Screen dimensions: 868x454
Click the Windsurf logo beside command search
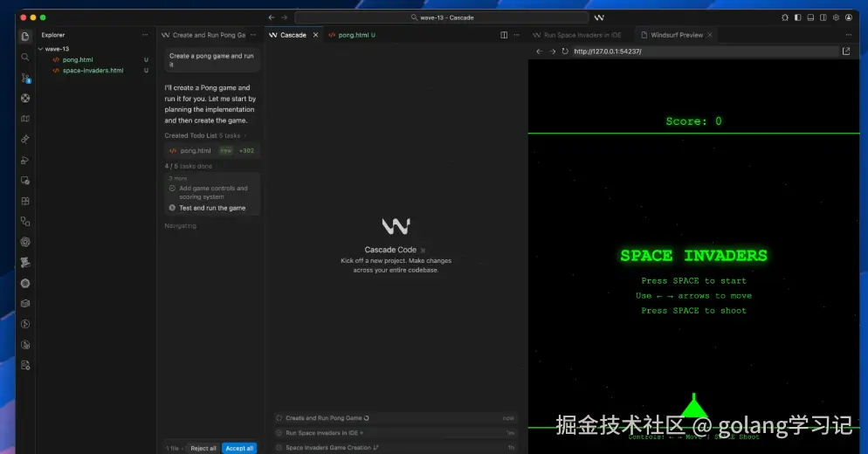(599, 17)
